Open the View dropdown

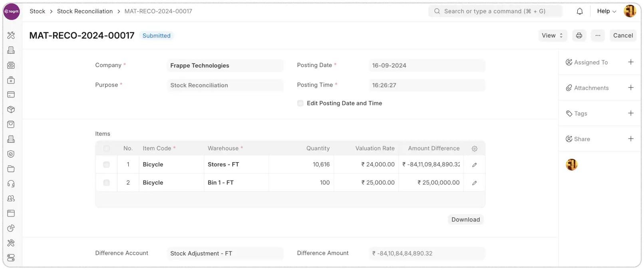552,36
